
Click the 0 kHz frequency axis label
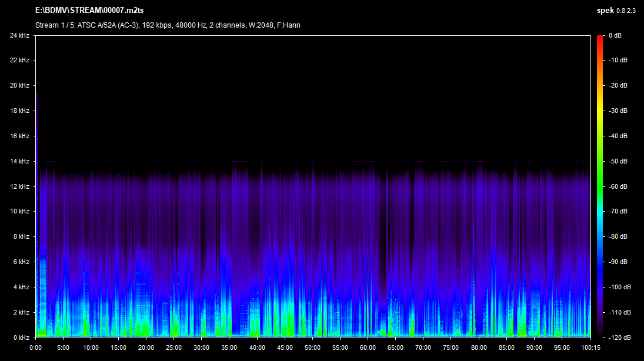click(21, 337)
